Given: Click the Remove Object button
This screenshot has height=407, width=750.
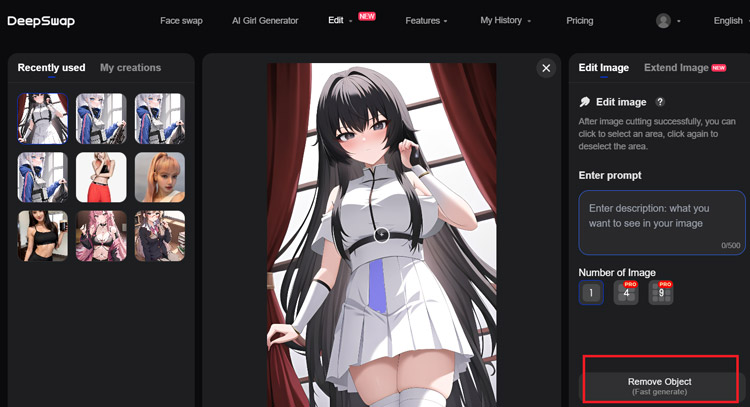Looking at the screenshot, I should [660, 385].
